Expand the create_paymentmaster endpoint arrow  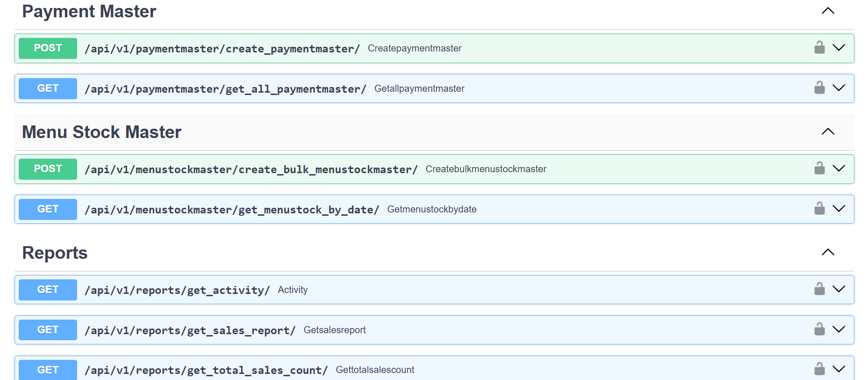coord(839,48)
